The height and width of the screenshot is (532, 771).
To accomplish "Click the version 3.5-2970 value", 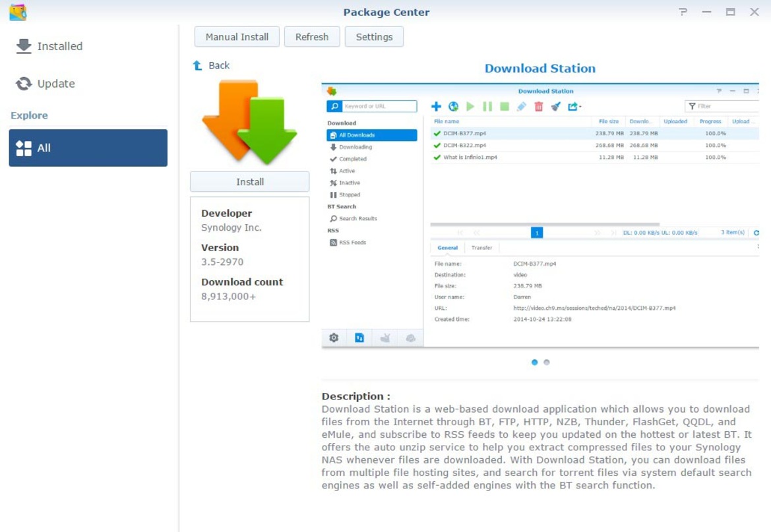I will click(222, 262).
